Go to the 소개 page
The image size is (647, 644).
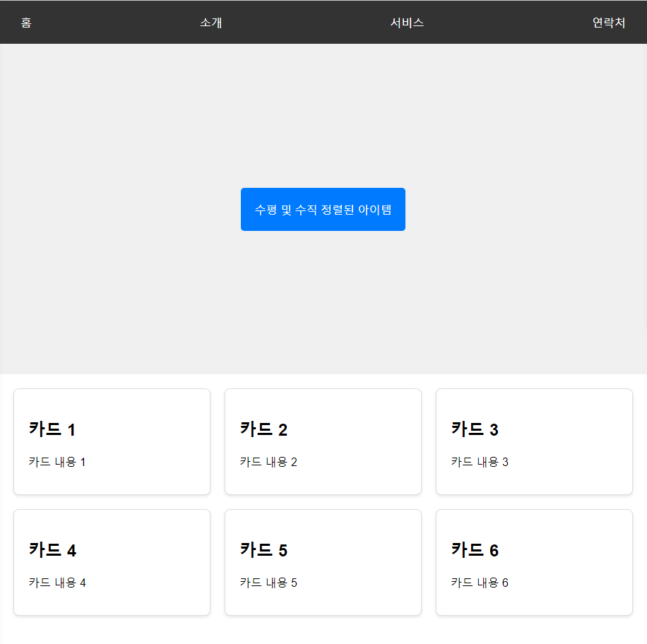211,23
